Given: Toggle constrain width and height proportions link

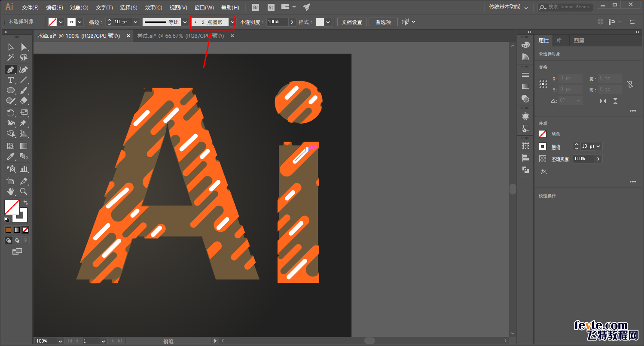Looking at the screenshot, I should (630, 84).
